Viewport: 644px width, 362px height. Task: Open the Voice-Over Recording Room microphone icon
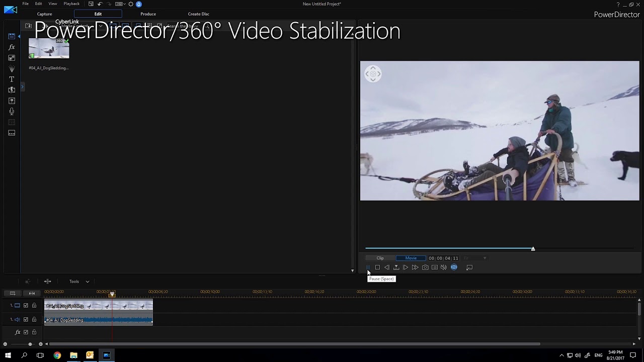point(12,112)
